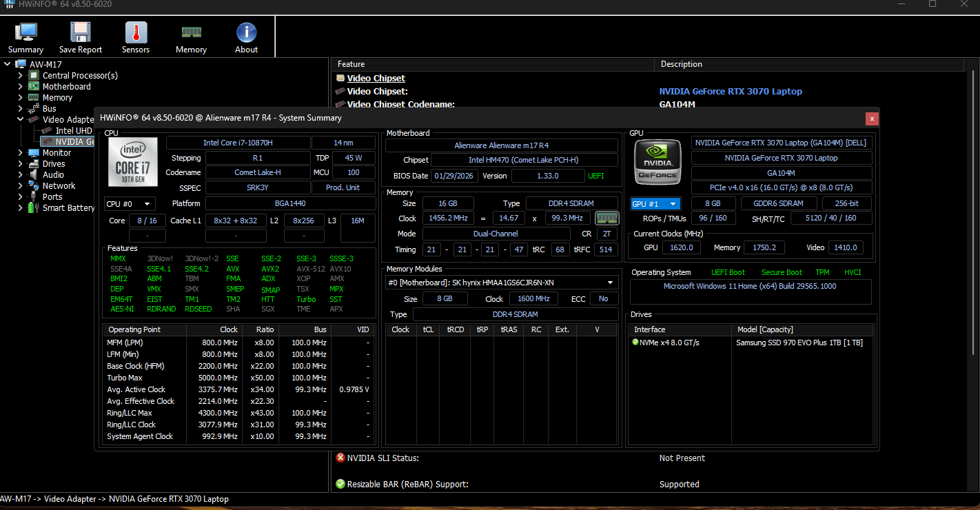Screen dimensions: 980x510
Task: Click the Interface column header in Drives
Action: tap(681, 329)
